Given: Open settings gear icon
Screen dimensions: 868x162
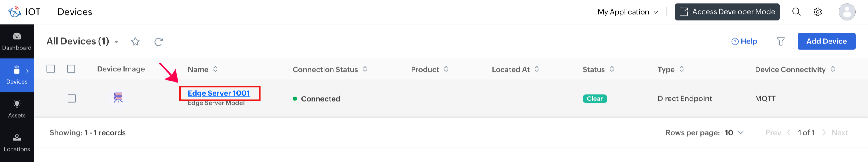Looking at the screenshot, I should (817, 12).
